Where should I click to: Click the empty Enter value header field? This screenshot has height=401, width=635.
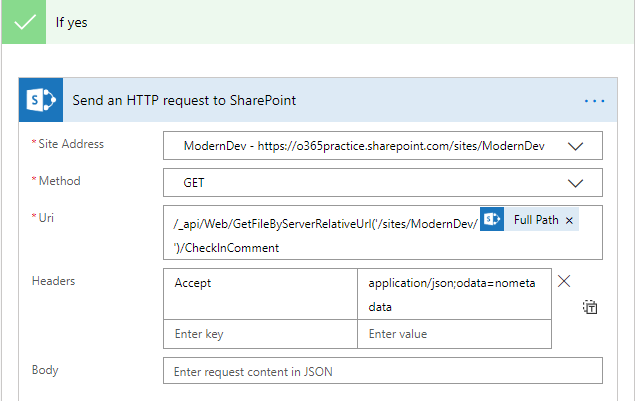coord(453,333)
